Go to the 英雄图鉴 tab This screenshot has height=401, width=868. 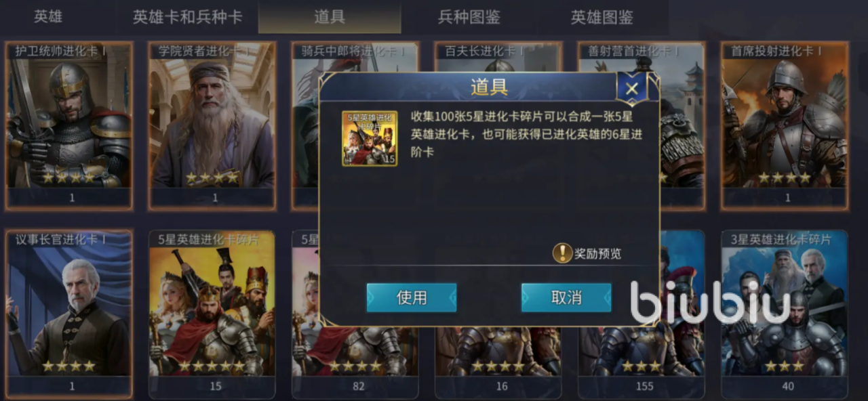pyautogui.click(x=602, y=17)
